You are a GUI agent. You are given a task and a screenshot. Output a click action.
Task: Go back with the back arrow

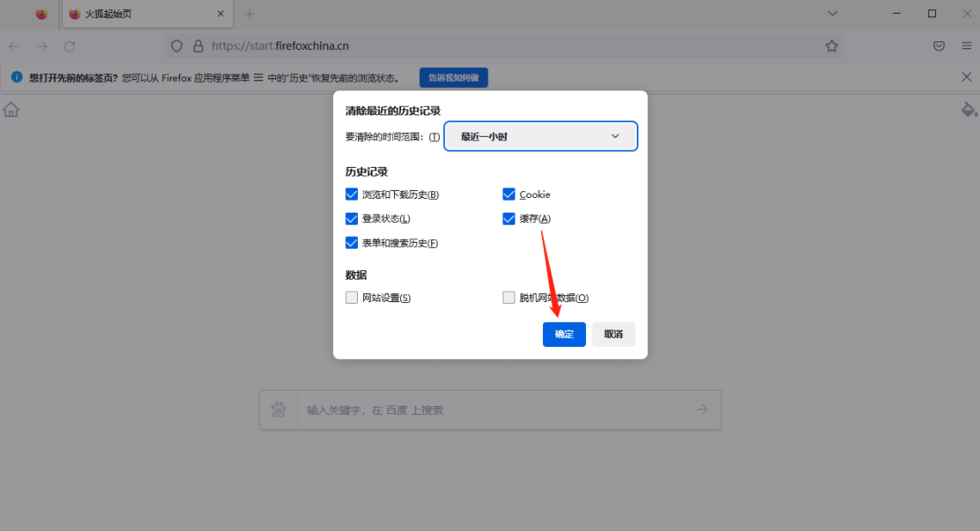point(15,46)
